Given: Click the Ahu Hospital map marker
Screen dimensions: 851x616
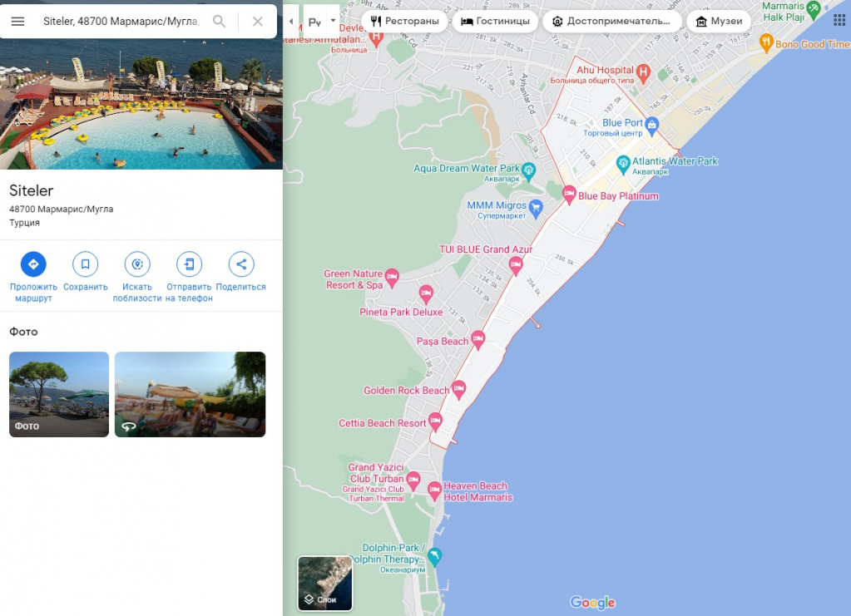Looking at the screenshot, I should click(643, 73).
